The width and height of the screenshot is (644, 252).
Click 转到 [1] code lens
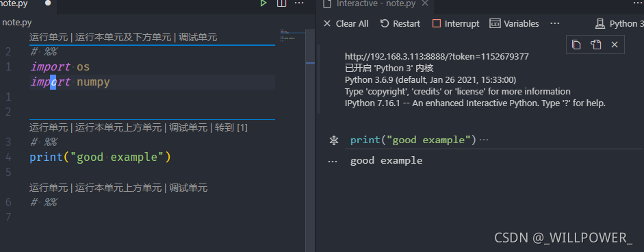tap(231, 128)
